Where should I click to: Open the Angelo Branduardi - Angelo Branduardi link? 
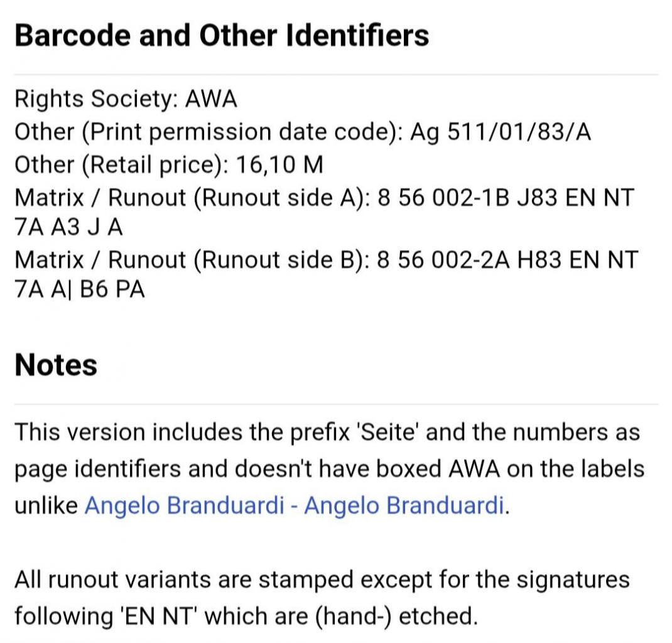click(294, 505)
